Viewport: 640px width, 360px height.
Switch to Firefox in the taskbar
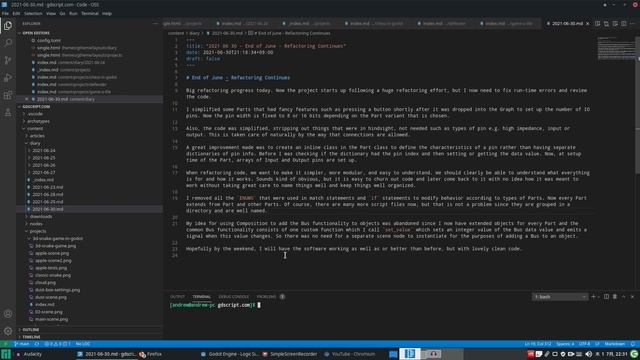151,354
